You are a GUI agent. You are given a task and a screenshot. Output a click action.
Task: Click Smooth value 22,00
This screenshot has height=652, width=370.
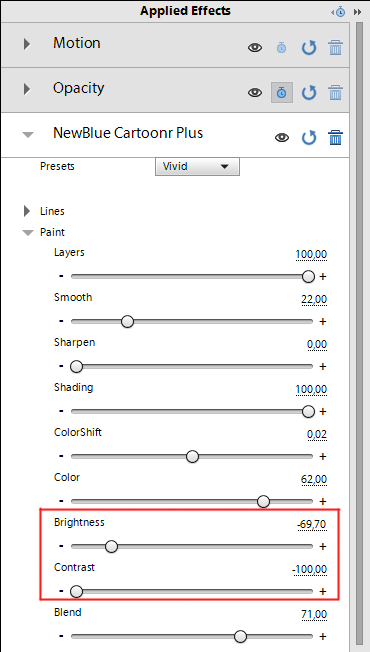[314, 299]
